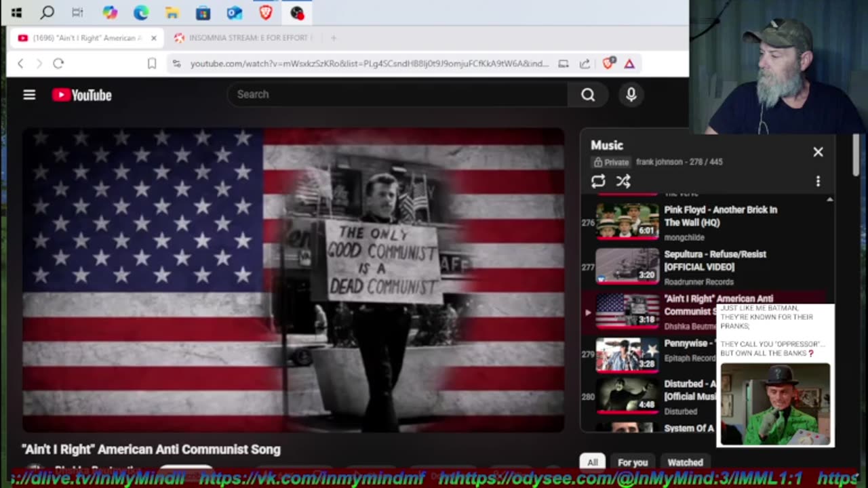Click the Music playlist title
This screenshot has height=488, width=868.
[607, 145]
